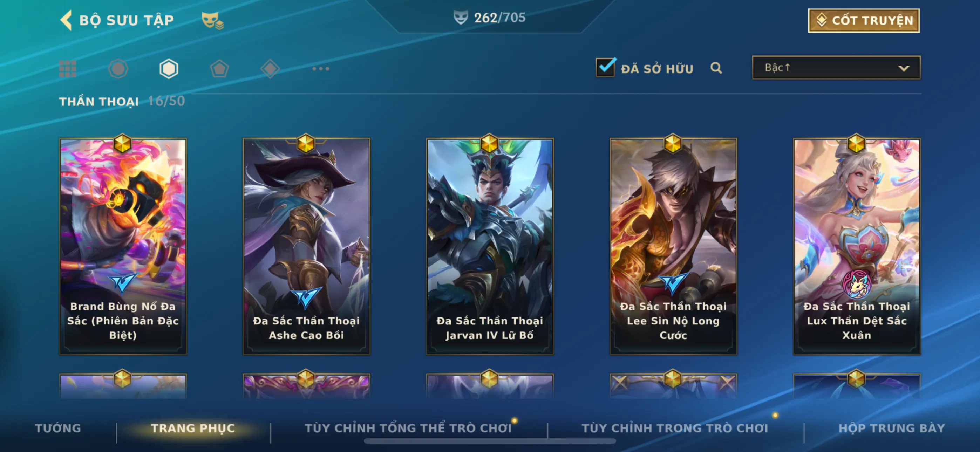The width and height of the screenshot is (980, 452).
Task: Open the Bậc sort dropdown
Action: [836, 68]
